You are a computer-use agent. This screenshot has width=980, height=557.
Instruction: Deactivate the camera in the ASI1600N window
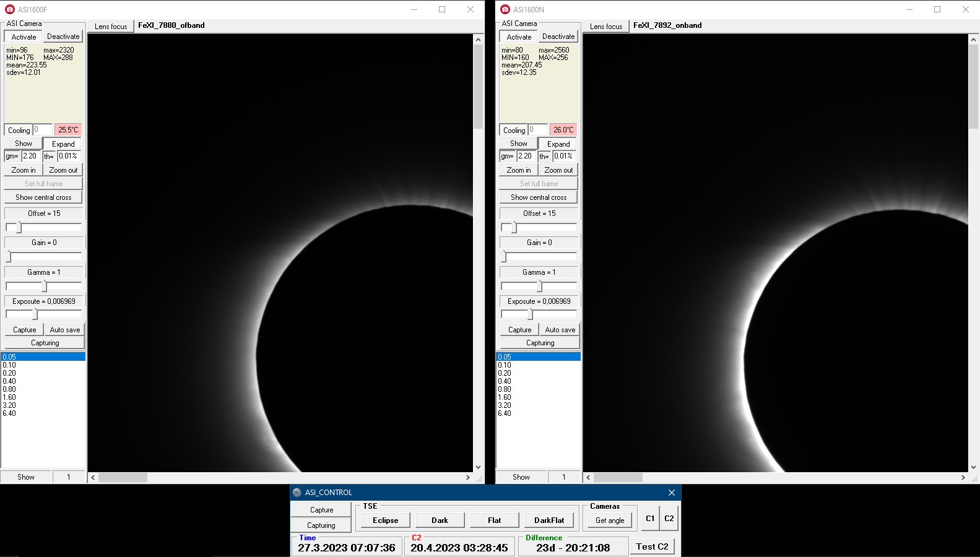[558, 37]
